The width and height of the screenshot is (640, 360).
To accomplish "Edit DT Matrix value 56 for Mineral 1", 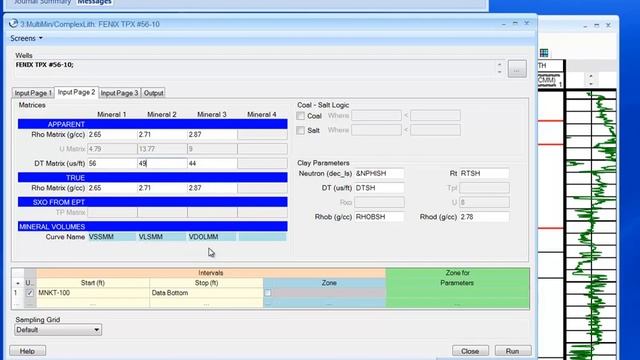I will coord(112,163).
